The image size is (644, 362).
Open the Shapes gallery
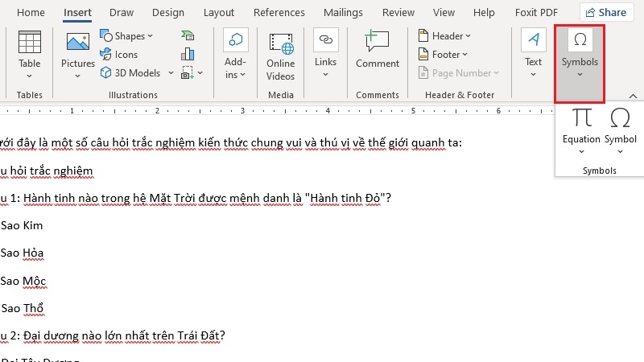[126, 36]
